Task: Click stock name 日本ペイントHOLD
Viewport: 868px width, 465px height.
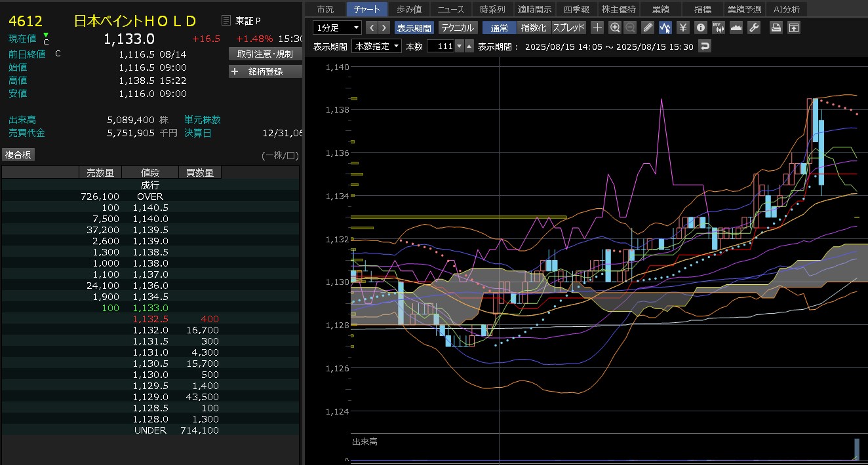Action: [135, 21]
